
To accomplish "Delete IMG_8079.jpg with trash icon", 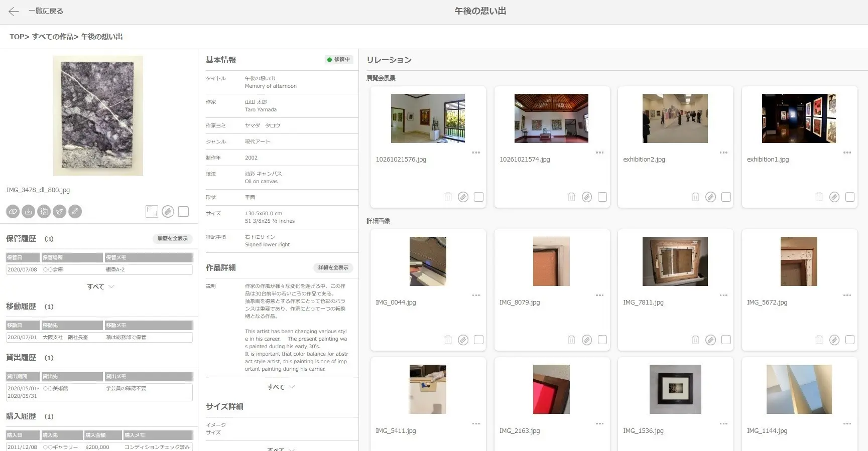I will pos(571,340).
